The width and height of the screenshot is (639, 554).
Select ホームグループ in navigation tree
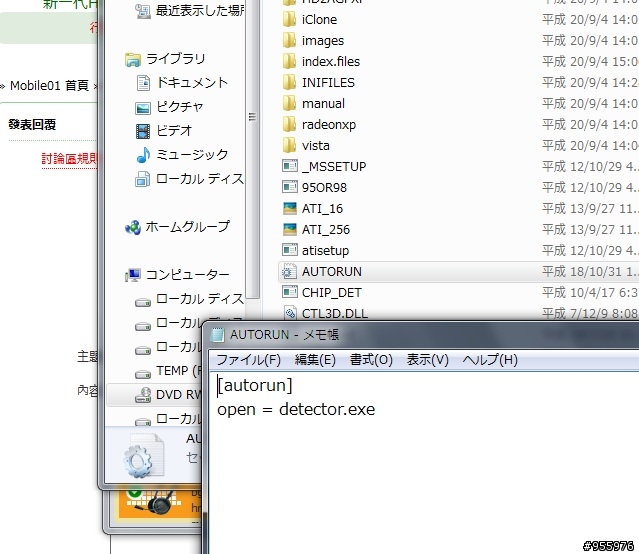pyautogui.click(x=188, y=227)
